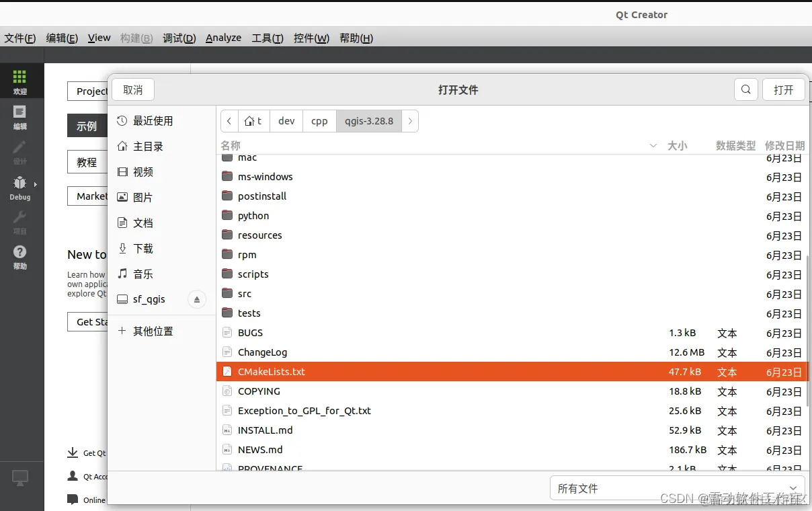Open the View menu
This screenshot has width=812, height=511.
[99, 38]
